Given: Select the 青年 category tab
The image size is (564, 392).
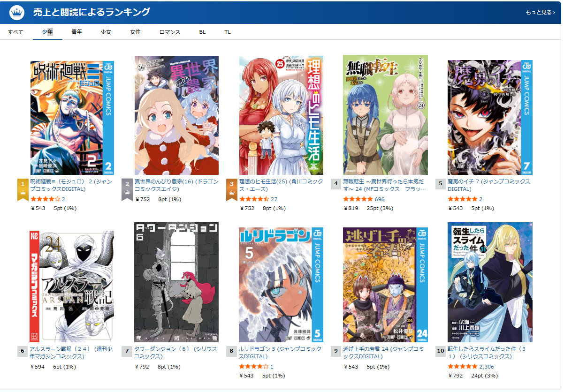Looking at the screenshot, I should 77,32.
